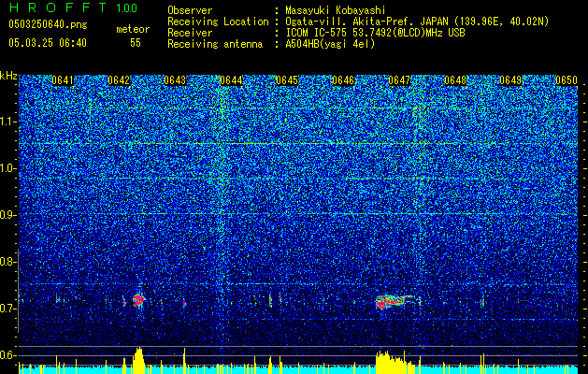The width and height of the screenshot is (588, 374).
Task: Select the filename 0503250640.png
Action: tap(48, 25)
